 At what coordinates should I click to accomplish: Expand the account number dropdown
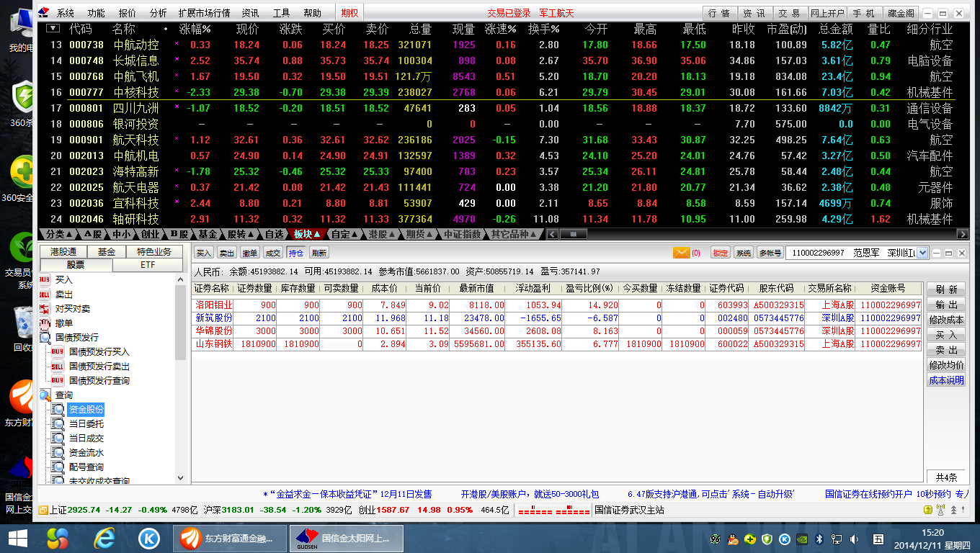[923, 253]
